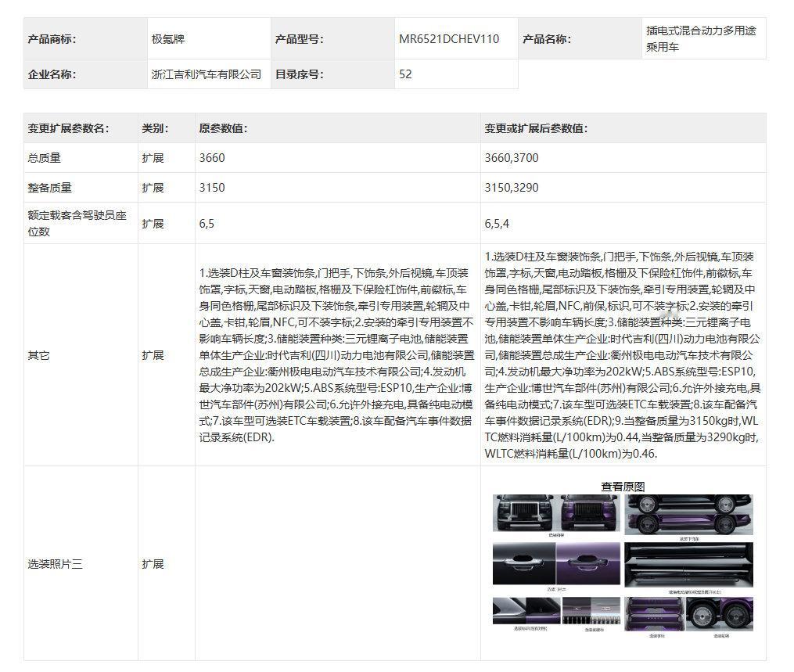
Task: Click the 额定载客含驾驶员座位数 row name
Action: coord(77,223)
